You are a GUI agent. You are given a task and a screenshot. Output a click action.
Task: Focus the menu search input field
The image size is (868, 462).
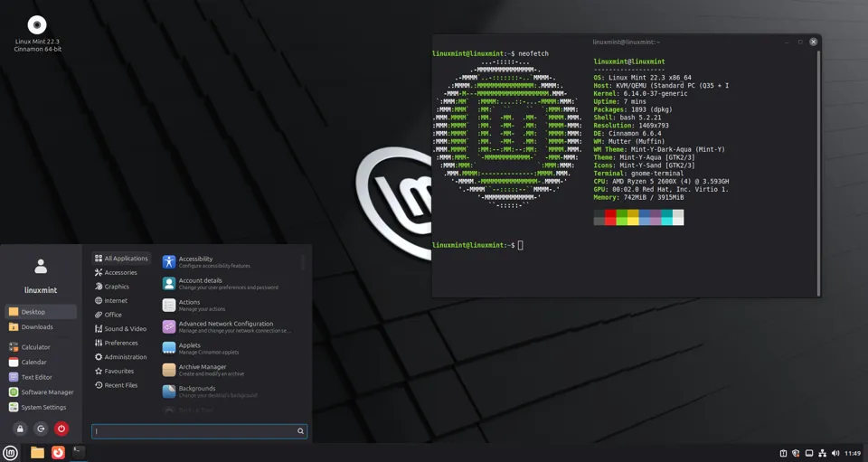pos(199,431)
